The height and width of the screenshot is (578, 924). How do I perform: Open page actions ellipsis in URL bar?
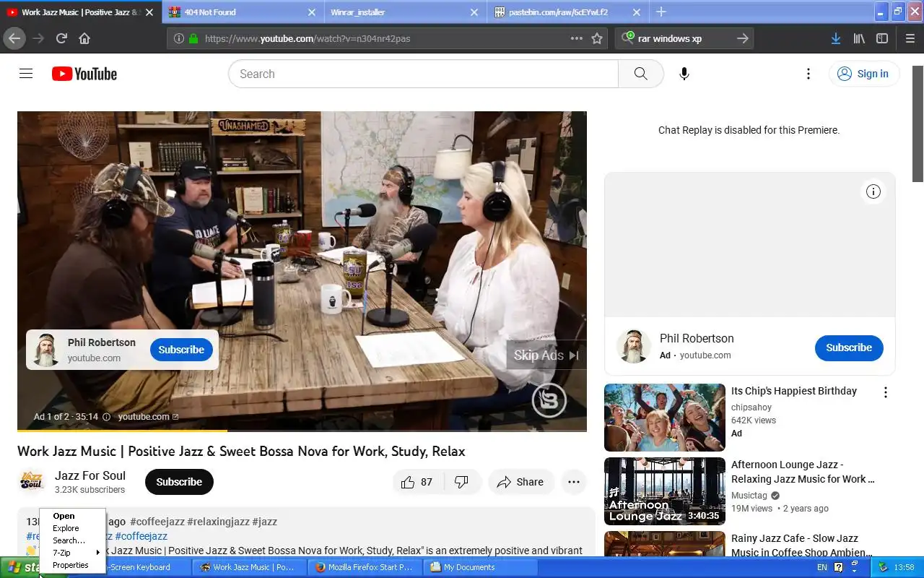coord(576,38)
